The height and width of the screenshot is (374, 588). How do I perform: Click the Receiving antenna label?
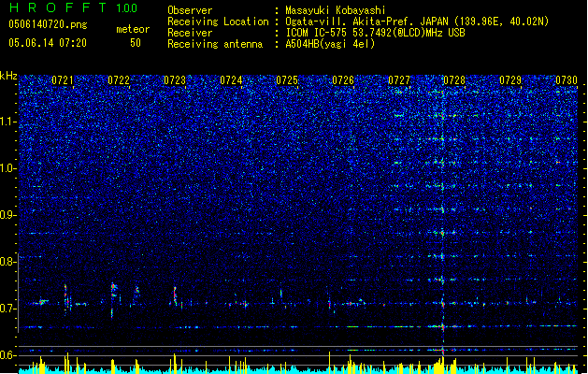(215, 44)
